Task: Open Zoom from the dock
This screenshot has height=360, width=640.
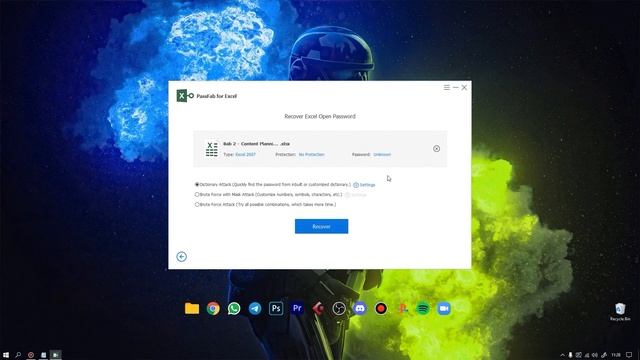Action: 444,309
